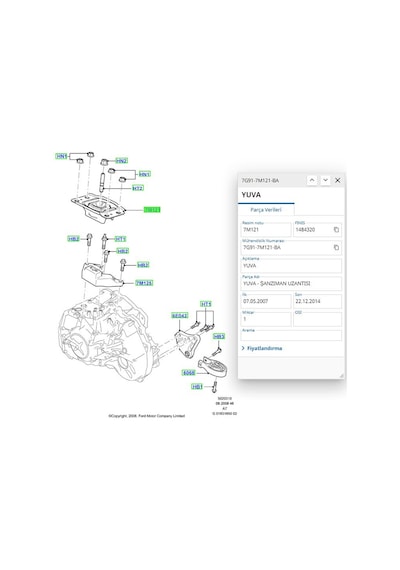
Task: Go to previous part with up chevron
Action: point(312,180)
